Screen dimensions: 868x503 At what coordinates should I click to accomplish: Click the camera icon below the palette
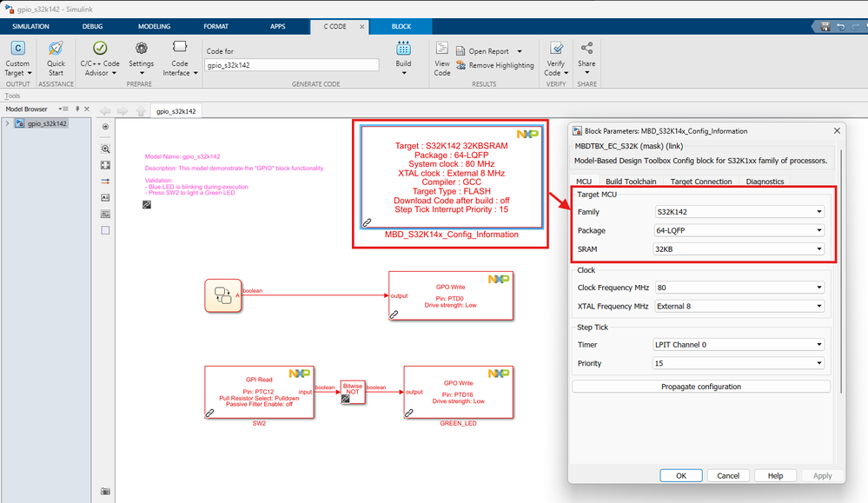(x=105, y=491)
